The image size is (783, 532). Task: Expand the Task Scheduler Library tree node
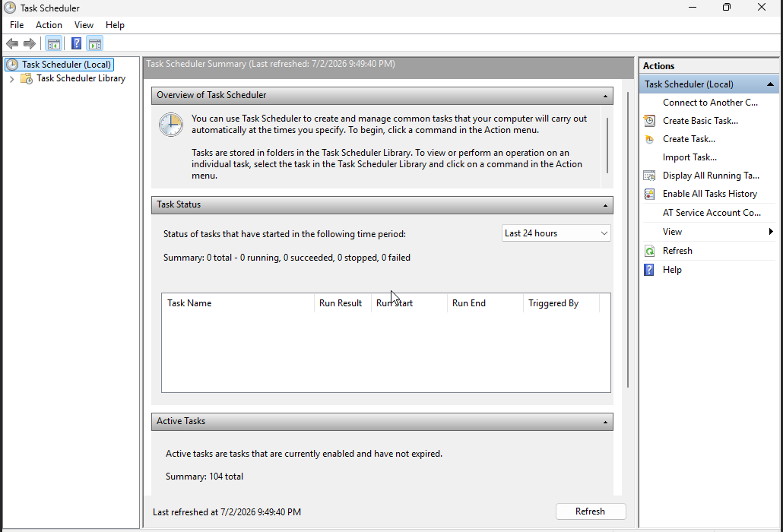pos(11,79)
